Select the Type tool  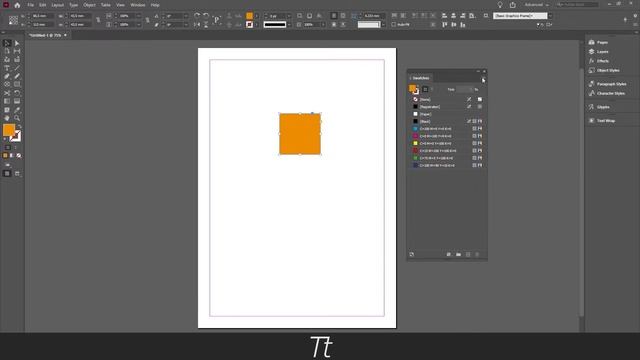point(7,68)
